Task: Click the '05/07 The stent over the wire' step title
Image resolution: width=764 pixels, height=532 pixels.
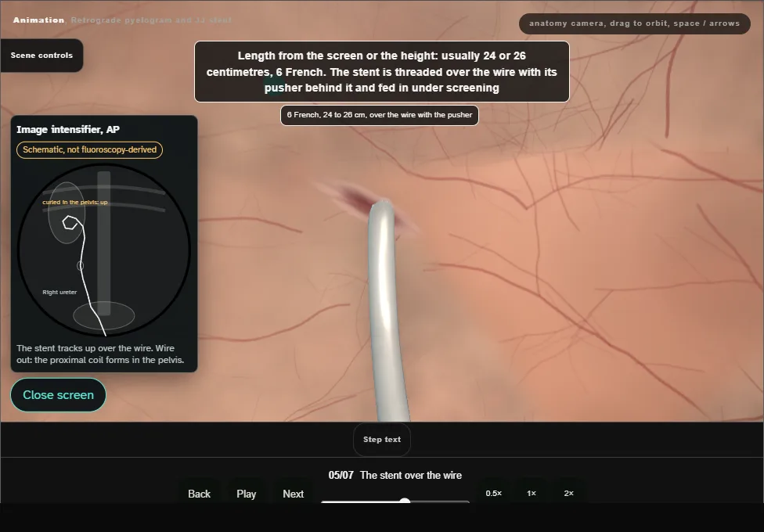Action: point(395,475)
